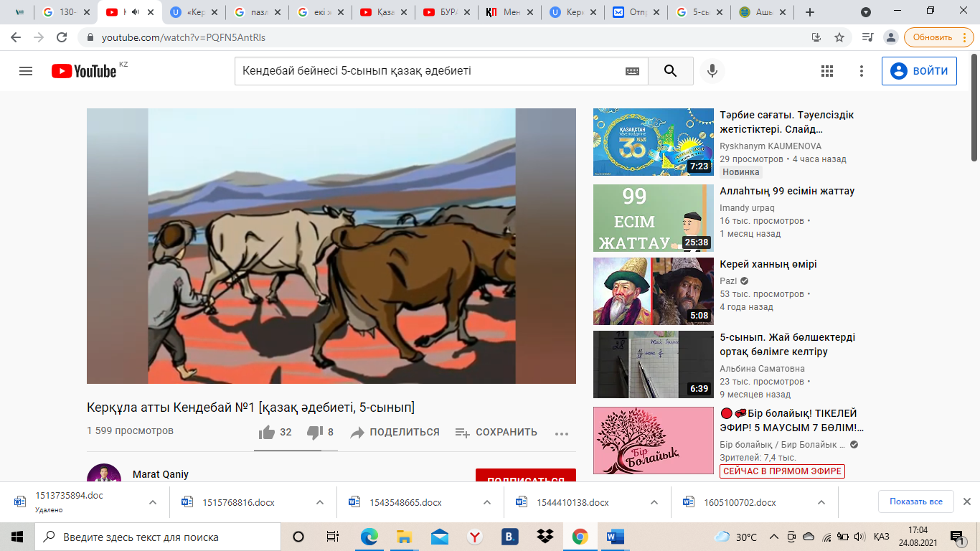Switch keyboard language ҚАЗ indicator
980x551 pixels.
(x=882, y=537)
